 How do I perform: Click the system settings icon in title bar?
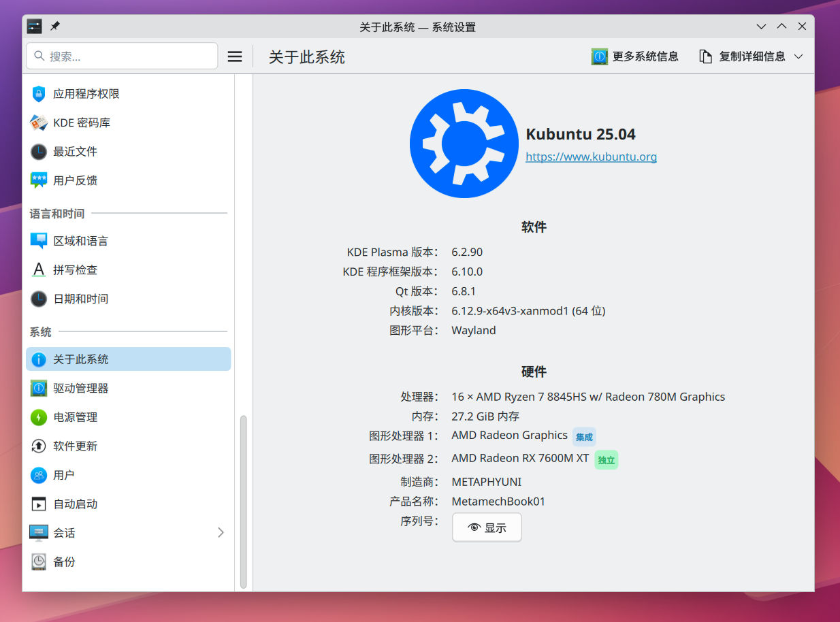(x=34, y=27)
